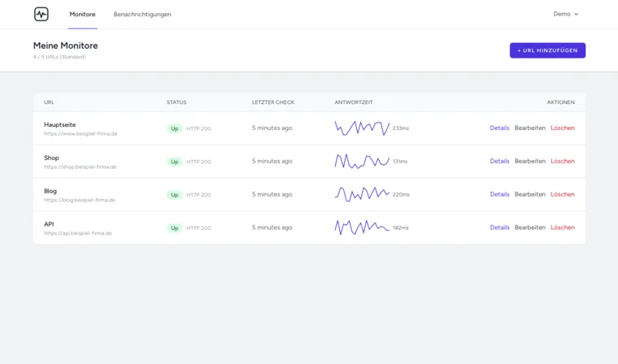Screen dimensions: 618x364
Task: Click HTTP 200 in the Shop row
Action: click(x=198, y=162)
